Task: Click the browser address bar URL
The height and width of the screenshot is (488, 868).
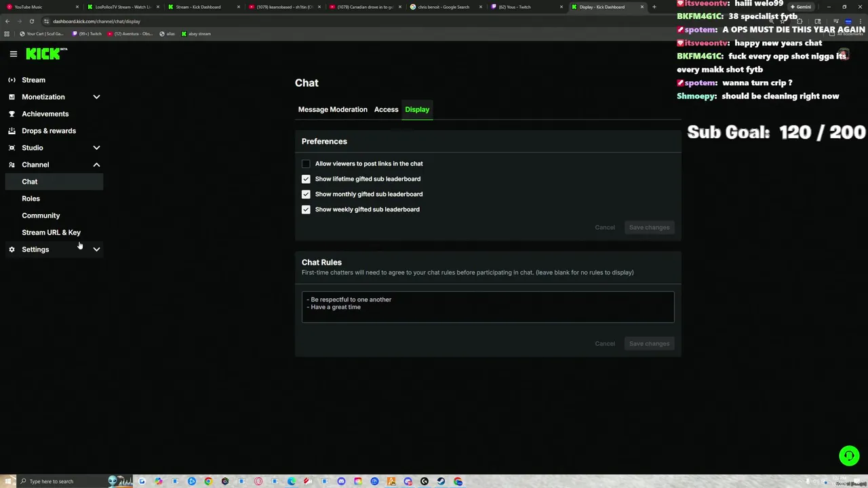Action: point(96,21)
